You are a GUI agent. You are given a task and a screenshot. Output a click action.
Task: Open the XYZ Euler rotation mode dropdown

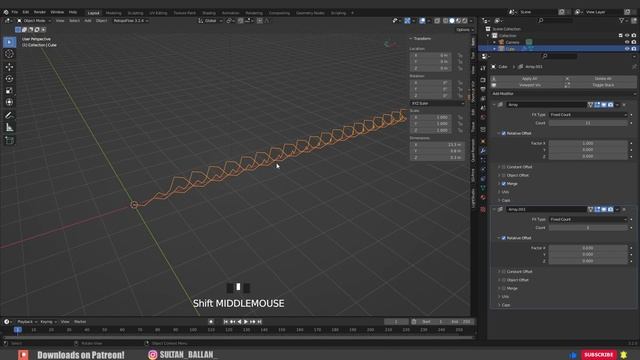click(437, 104)
